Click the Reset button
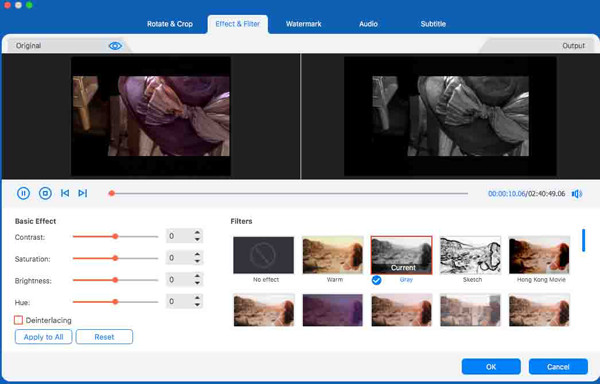 (104, 337)
